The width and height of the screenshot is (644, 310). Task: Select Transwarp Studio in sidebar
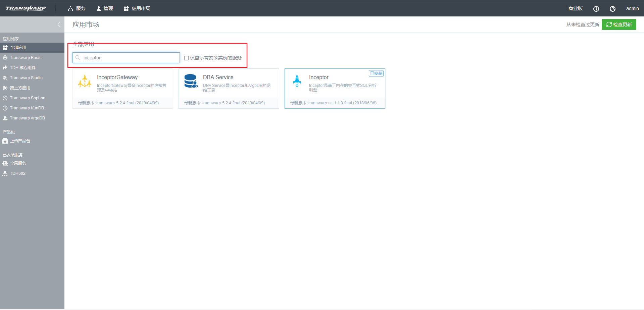pos(26,78)
